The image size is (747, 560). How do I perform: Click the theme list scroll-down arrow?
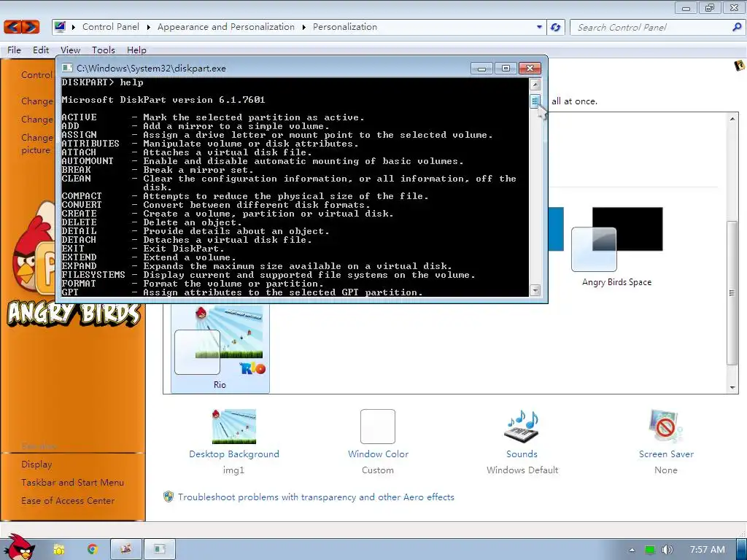point(732,388)
